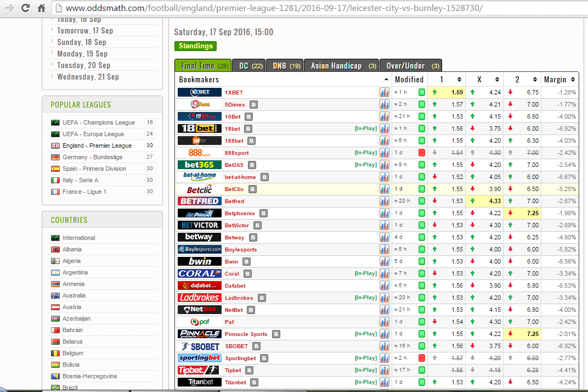Click the red status indicator for Sportingbet

coord(421,358)
